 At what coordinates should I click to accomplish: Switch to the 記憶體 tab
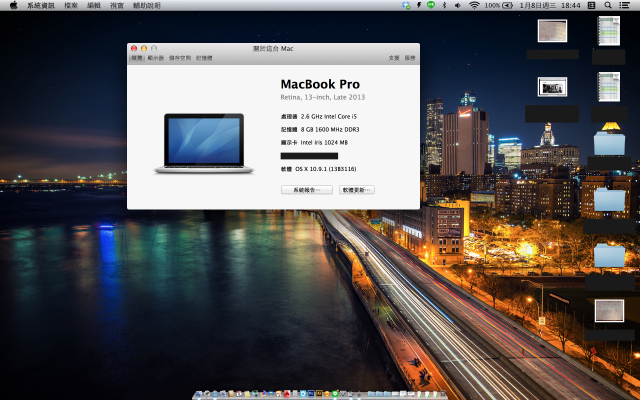(204, 58)
